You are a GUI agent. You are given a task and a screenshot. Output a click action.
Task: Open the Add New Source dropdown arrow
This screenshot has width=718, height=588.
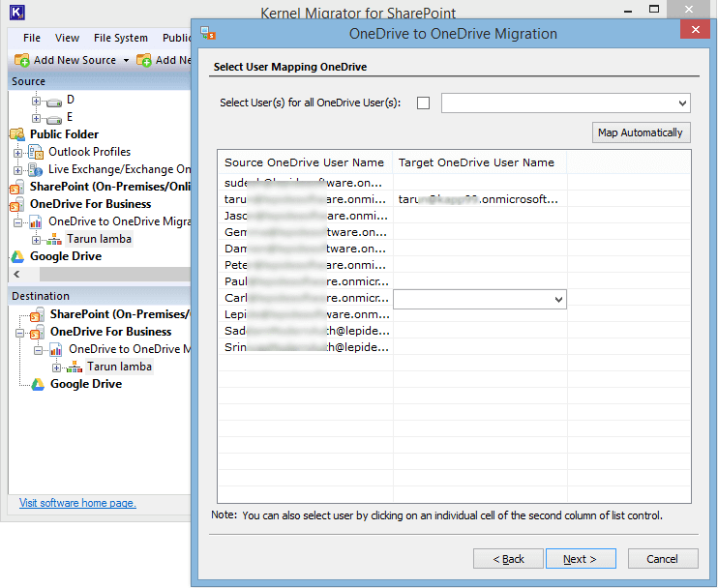click(x=126, y=60)
